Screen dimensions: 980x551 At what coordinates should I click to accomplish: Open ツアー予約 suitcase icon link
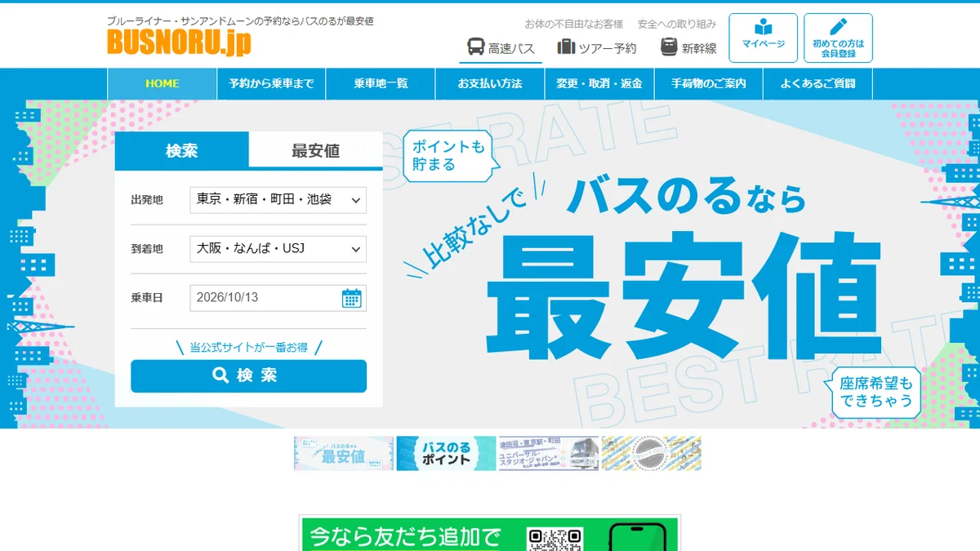[597, 48]
